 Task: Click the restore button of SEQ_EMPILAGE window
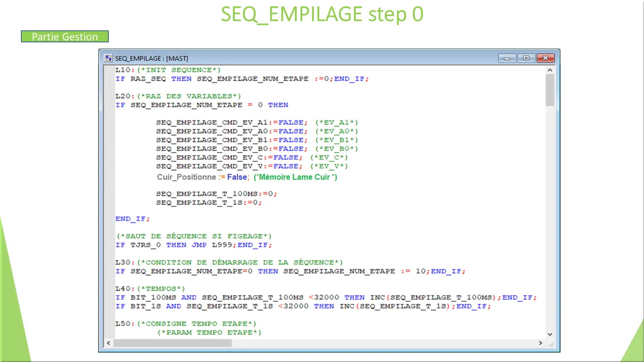click(x=526, y=58)
